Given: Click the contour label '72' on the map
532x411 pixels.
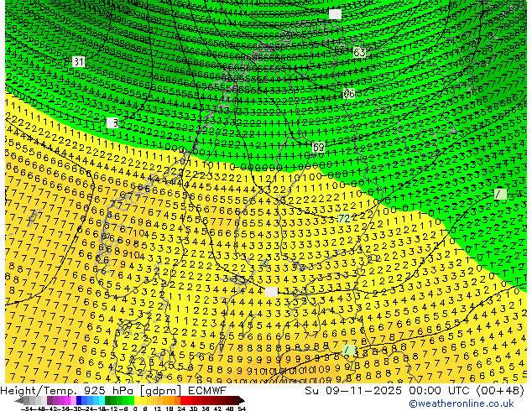Looking at the screenshot, I should [x=344, y=218].
